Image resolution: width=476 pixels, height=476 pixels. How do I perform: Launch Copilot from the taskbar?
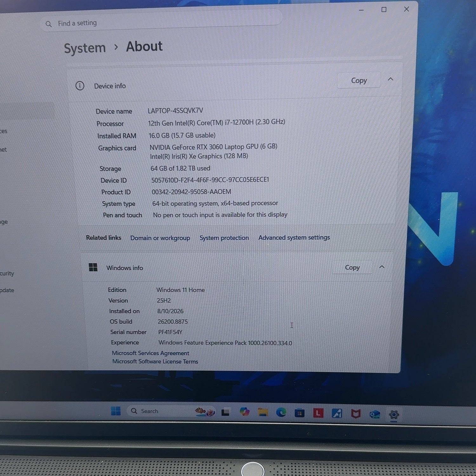point(244,412)
